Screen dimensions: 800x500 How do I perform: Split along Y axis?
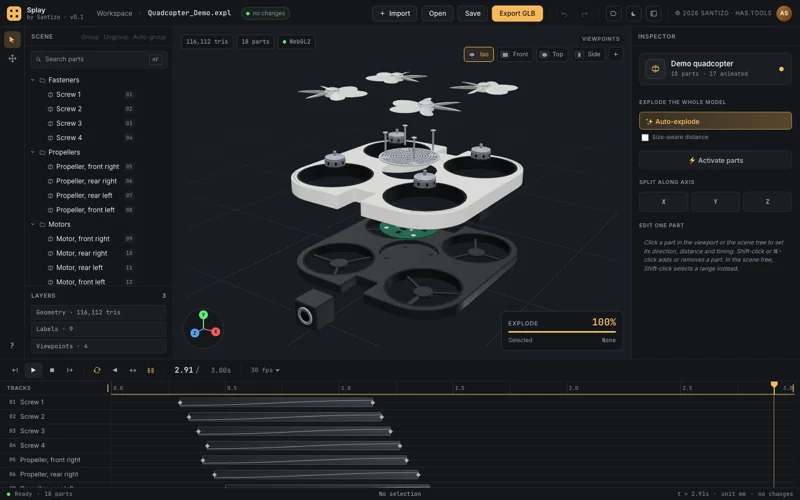(715, 202)
